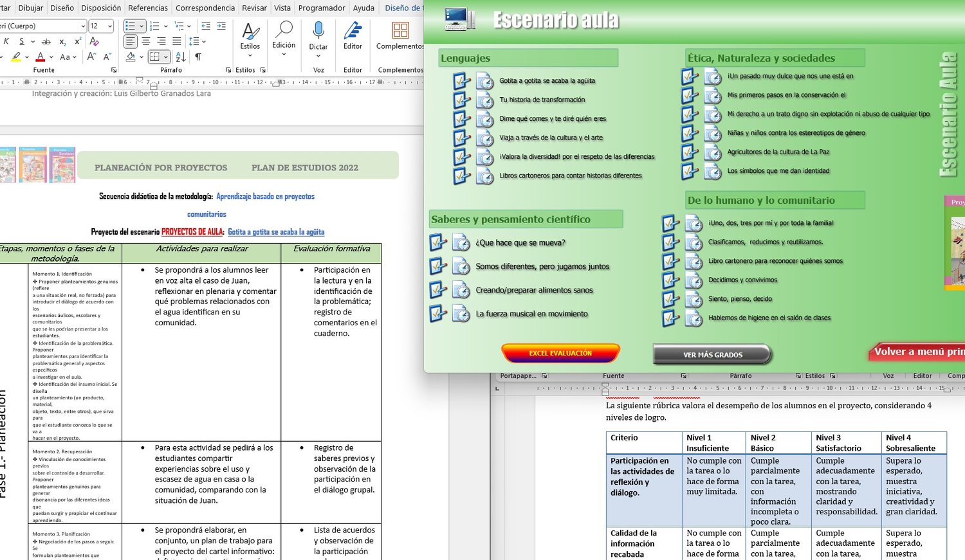Click the VER MÁS GRADOS button
The image size is (965, 560).
tap(712, 354)
